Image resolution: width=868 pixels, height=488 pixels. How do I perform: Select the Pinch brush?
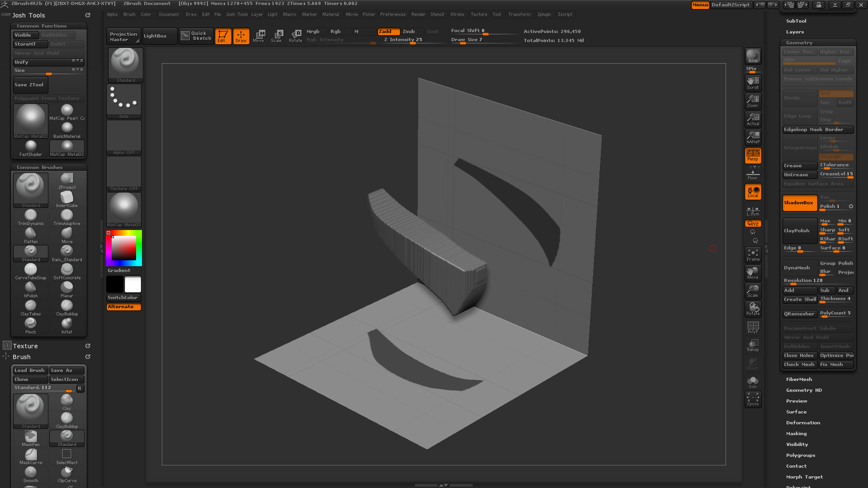tap(31, 326)
